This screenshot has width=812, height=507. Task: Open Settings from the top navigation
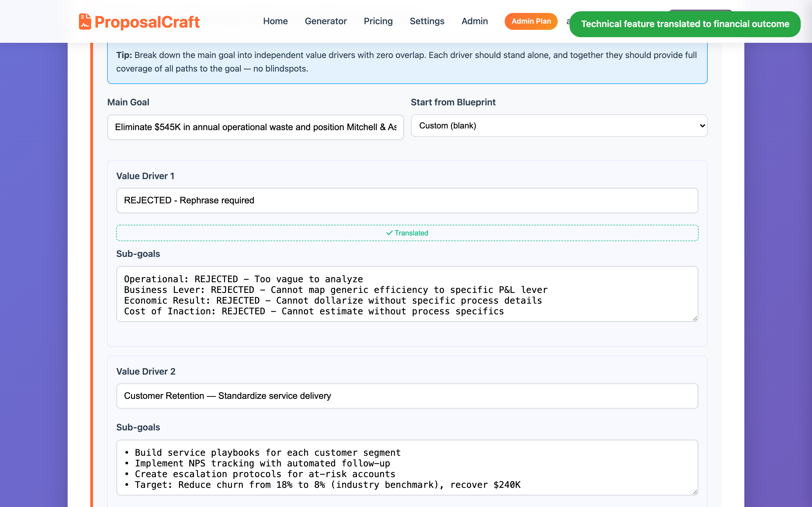click(x=427, y=21)
